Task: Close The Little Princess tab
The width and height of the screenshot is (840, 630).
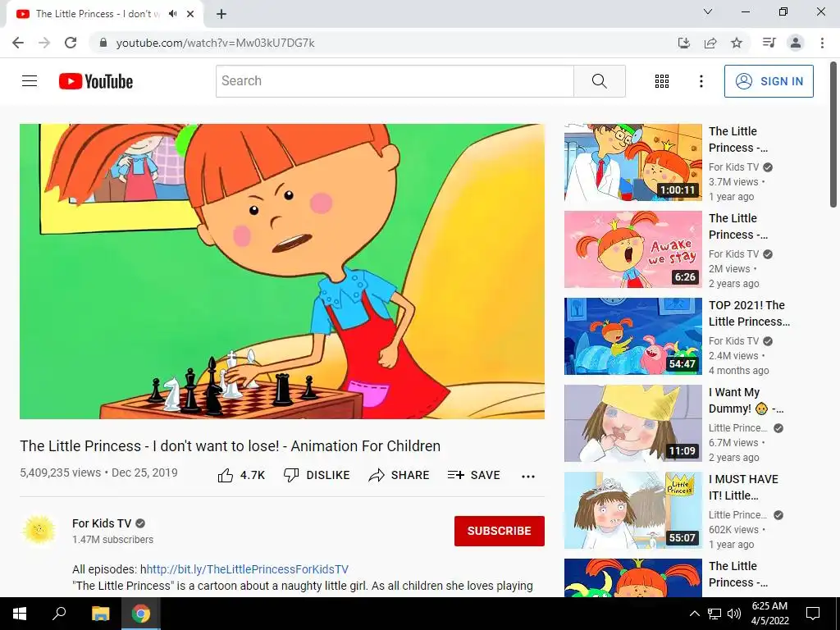Action: 190,14
